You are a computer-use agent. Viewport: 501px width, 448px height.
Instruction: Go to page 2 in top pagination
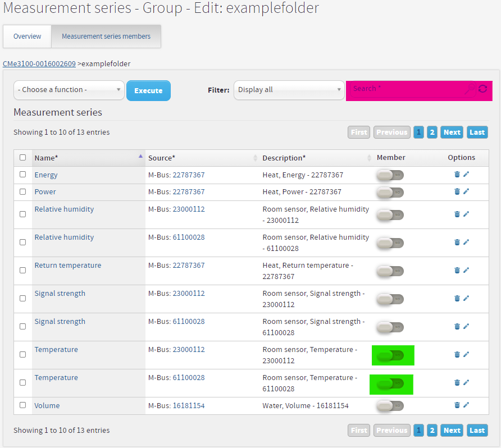[432, 132]
